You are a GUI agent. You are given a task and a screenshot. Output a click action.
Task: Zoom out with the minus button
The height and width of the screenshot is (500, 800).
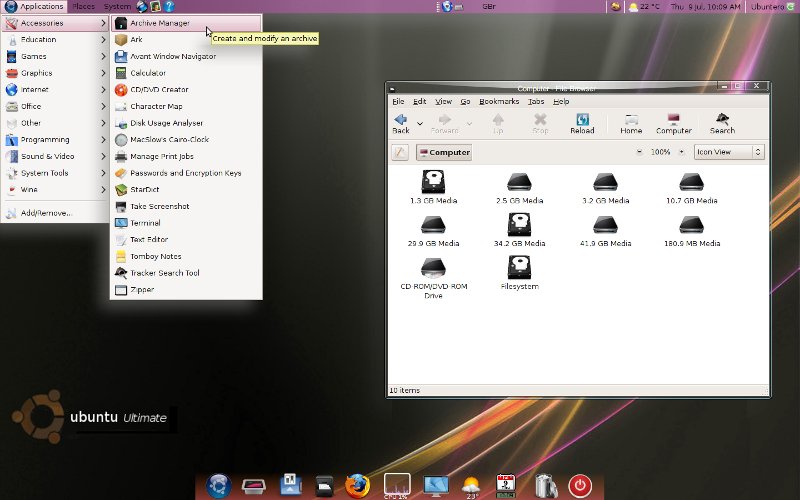pyautogui.click(x=639, y=152)
